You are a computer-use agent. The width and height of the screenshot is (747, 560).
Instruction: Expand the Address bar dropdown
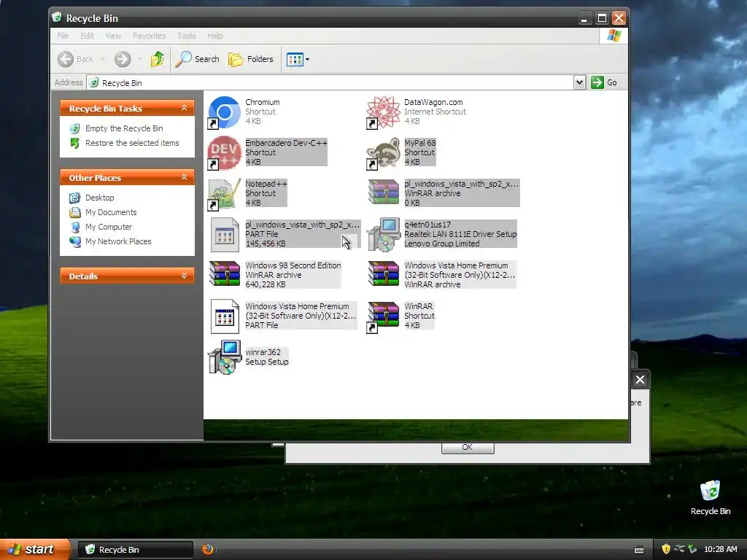[x=579, y=82]
